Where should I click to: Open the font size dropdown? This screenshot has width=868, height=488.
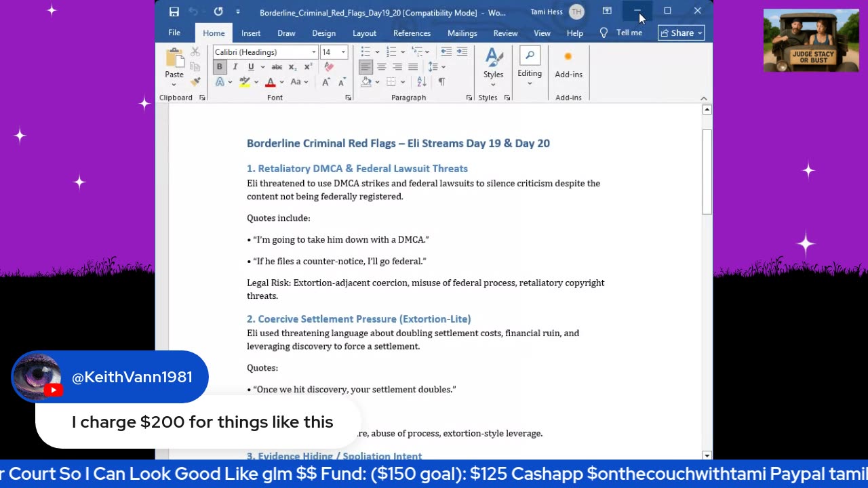coord(343,52)
